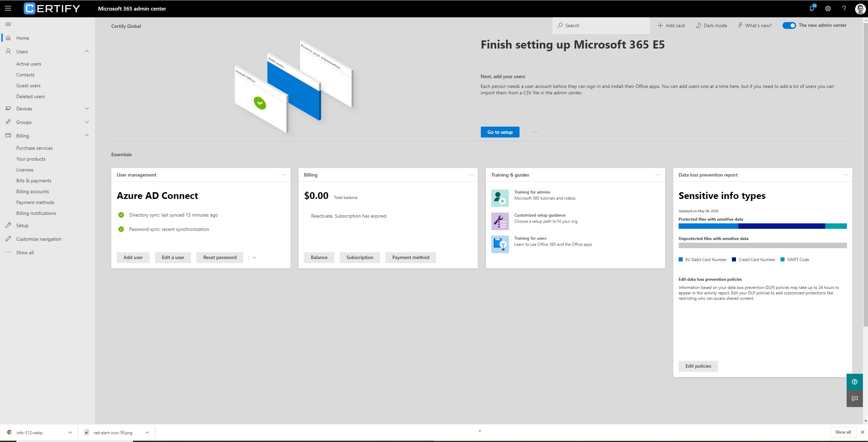Collapse the Billing section chevron

pos(87,135)
